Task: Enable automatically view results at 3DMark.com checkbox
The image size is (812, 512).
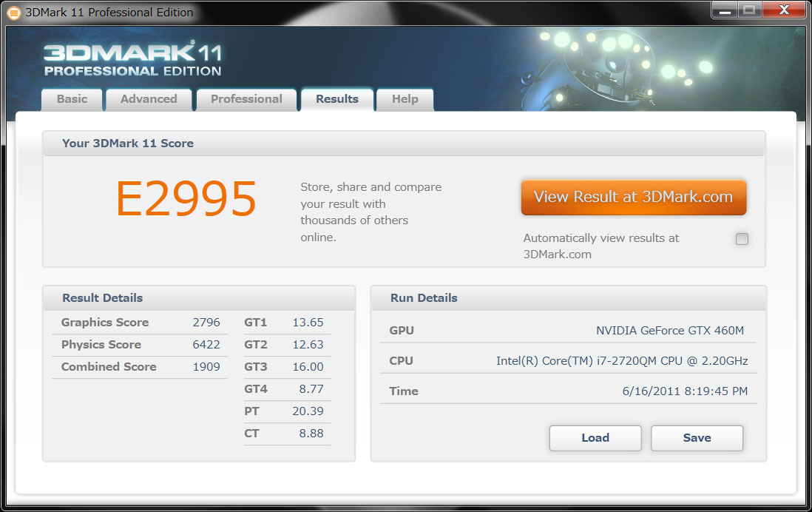Action: (742, 238)
